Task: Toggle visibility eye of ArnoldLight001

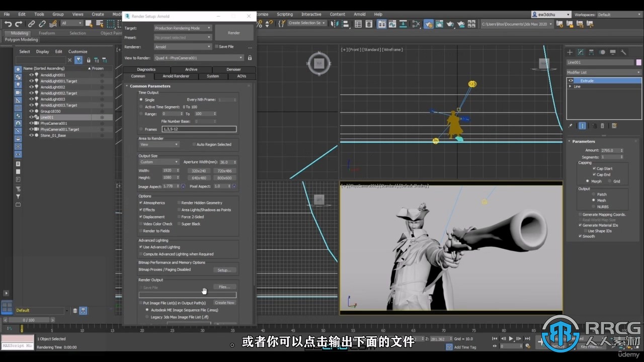Action: tap(31, 75)
